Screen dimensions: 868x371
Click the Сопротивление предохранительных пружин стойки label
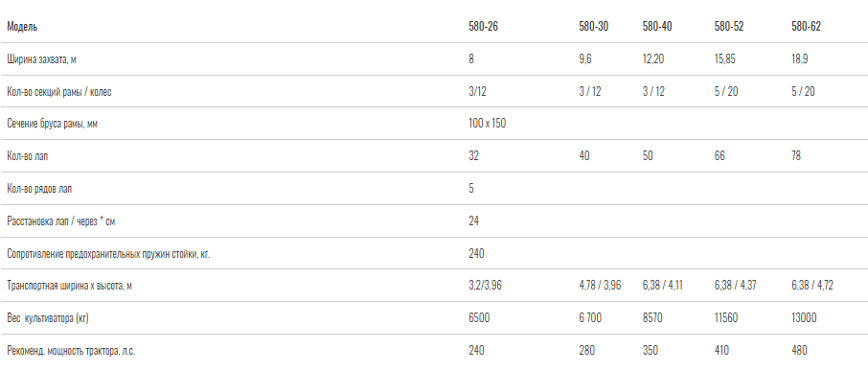108,254
